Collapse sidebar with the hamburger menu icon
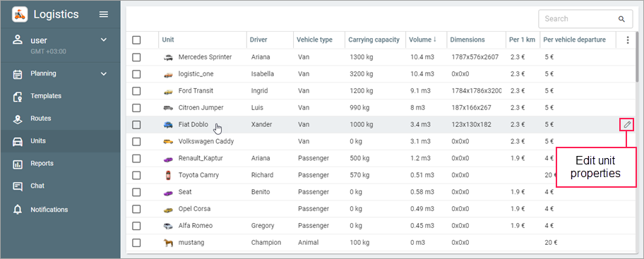The image size is (644, 259). pyautogui.click(x=104, y=14)
